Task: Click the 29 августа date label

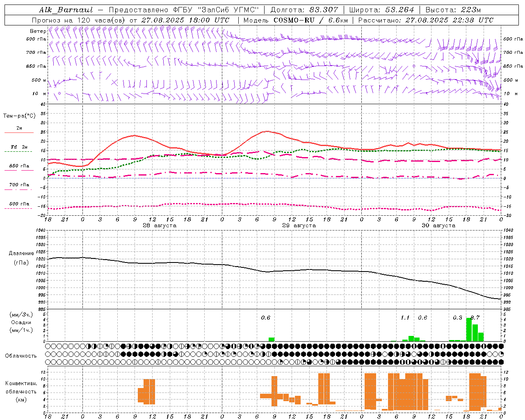Action: [299, 226]
